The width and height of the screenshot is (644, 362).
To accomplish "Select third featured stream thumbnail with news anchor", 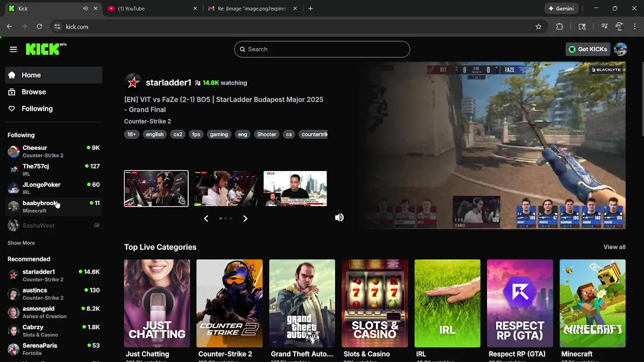I will [x=295, y=189].
